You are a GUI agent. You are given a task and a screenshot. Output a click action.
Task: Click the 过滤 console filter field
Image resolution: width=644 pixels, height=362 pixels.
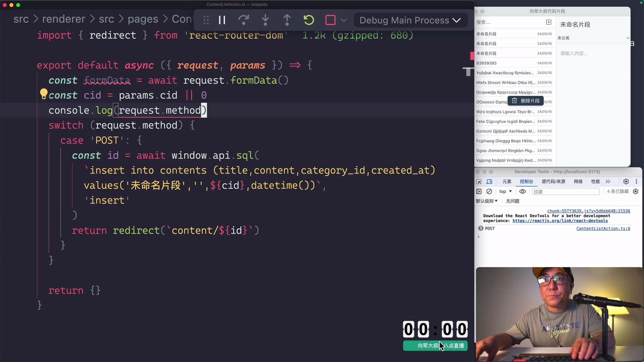[566, 191]
